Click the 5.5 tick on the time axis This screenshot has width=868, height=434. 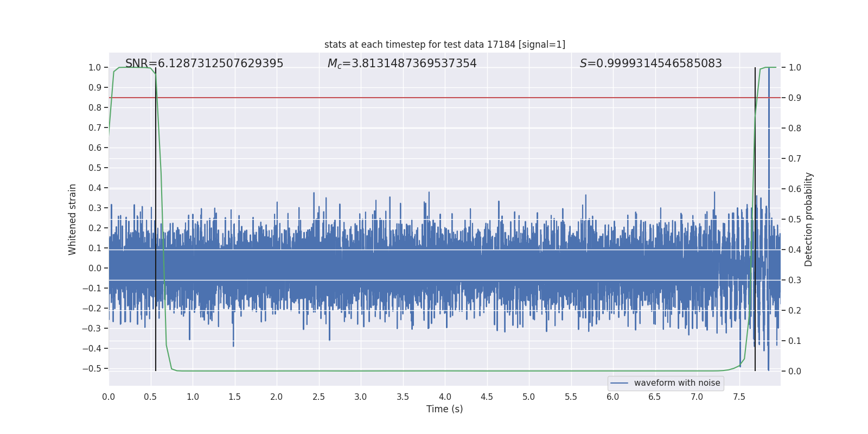point(571,397)
